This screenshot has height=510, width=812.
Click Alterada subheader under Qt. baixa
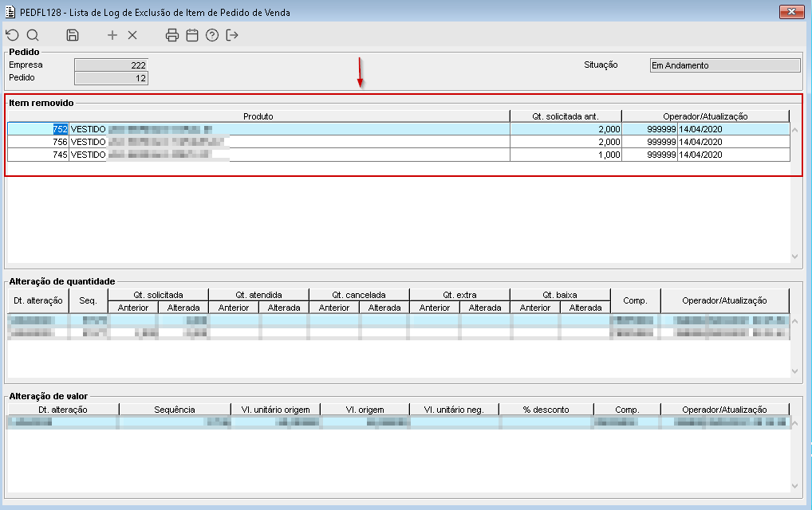[585, 308]
